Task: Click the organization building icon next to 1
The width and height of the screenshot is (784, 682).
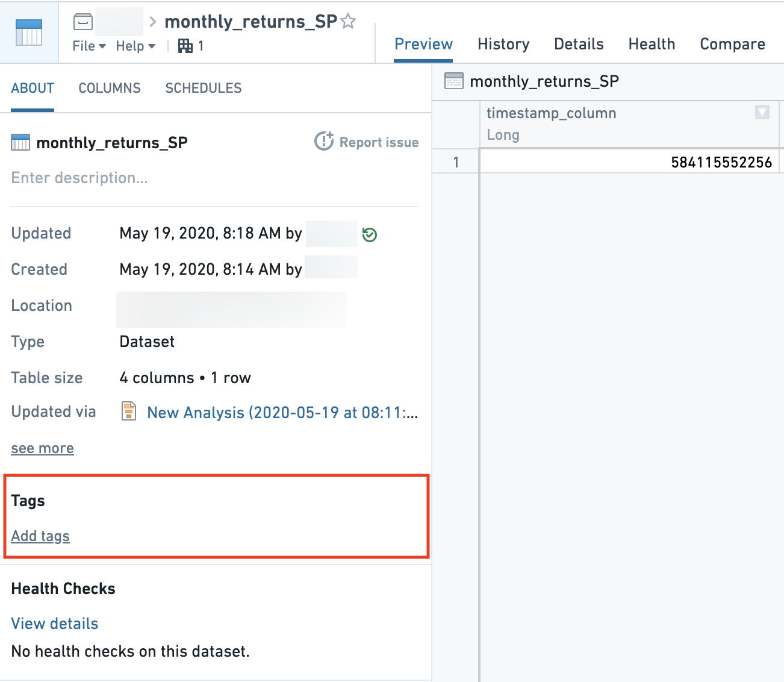Action: (x=185, y=46)
